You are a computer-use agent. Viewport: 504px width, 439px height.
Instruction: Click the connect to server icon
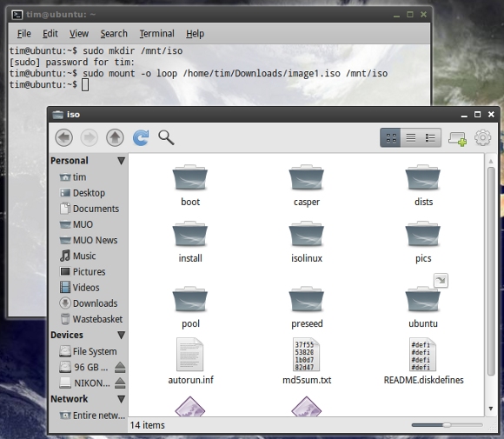point(457,138)
